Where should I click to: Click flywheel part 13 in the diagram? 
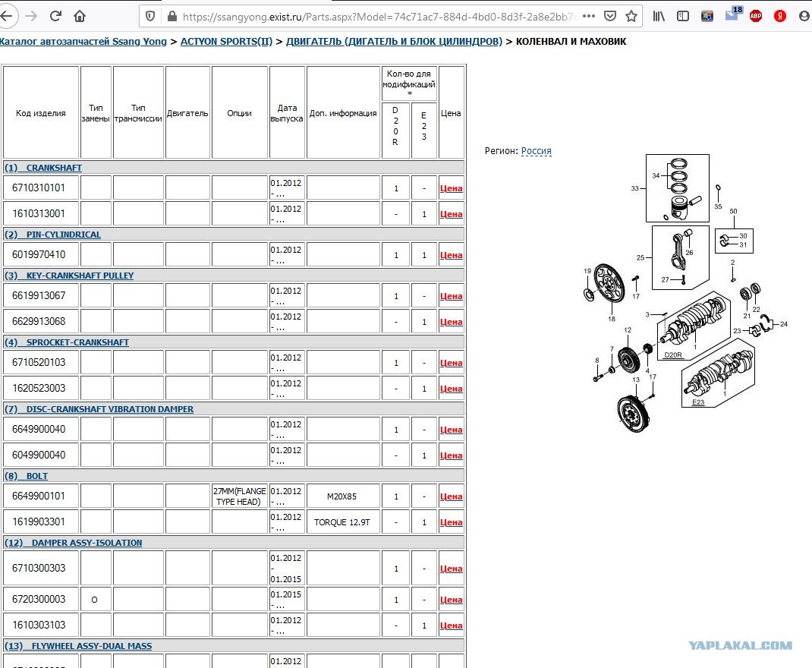coord(633,413)
